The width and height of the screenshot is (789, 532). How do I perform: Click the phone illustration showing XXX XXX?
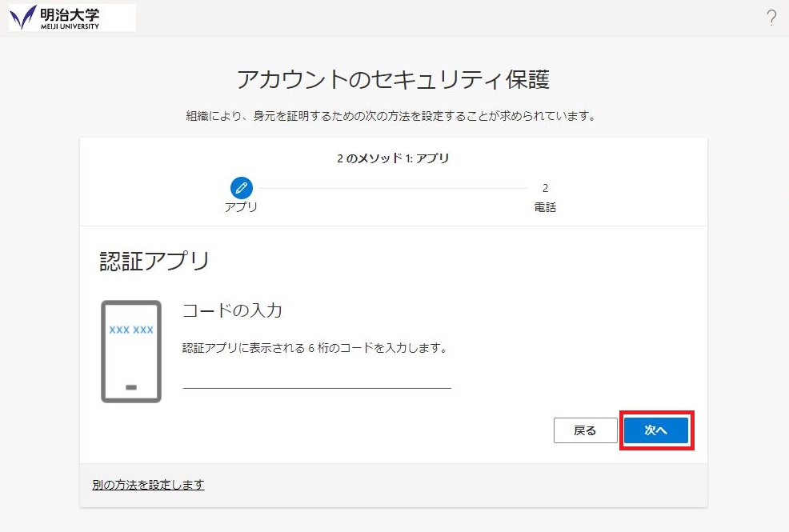click(131, 351)
